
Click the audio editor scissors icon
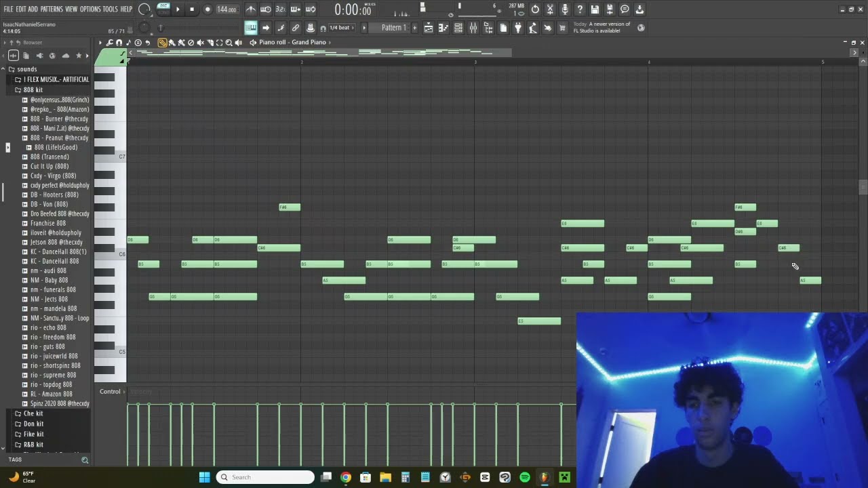coord(549,9)
